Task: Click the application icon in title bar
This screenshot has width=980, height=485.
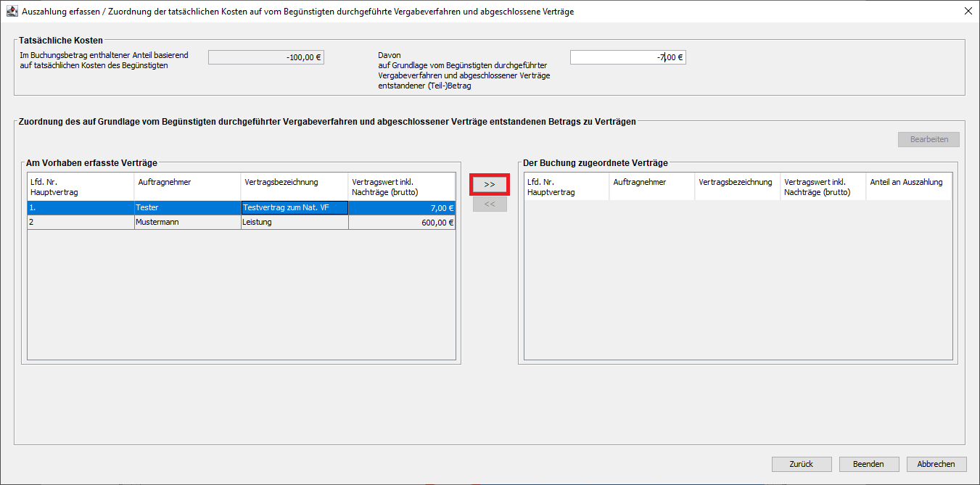Action: tap(12, 11)
